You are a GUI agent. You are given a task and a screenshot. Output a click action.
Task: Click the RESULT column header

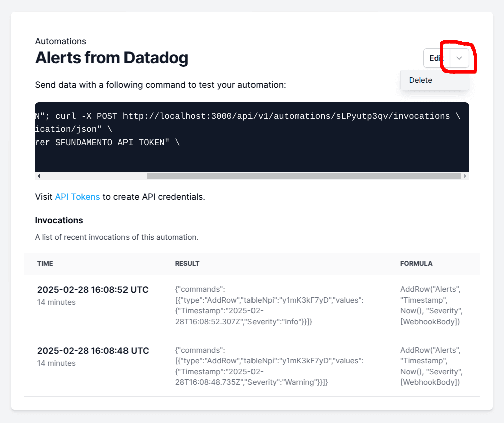187,263
